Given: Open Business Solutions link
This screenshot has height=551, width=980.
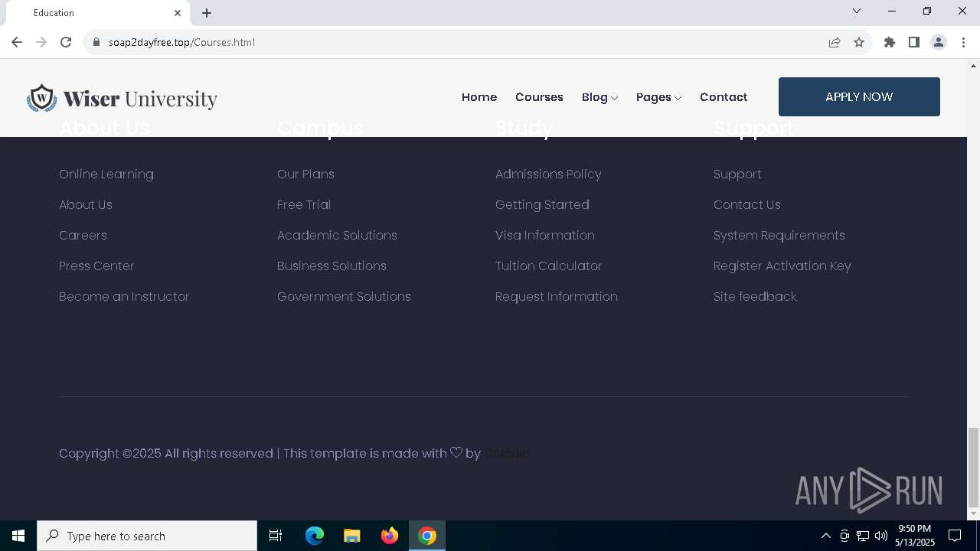Looking at the screenshot, I should (x=332, y=266).
